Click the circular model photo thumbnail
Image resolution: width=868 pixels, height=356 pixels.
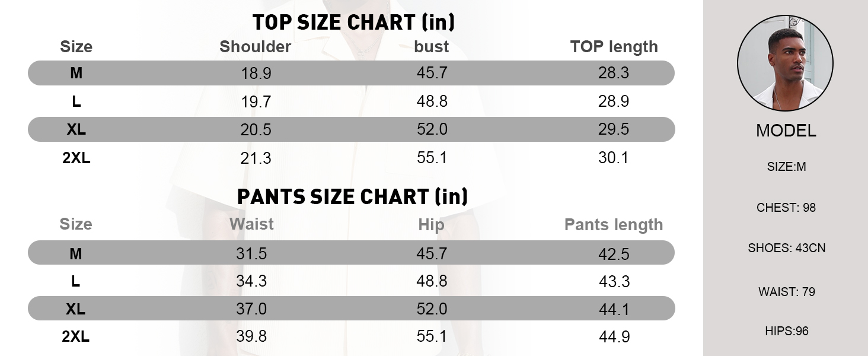pyautogui.click(x=785, y=63)
